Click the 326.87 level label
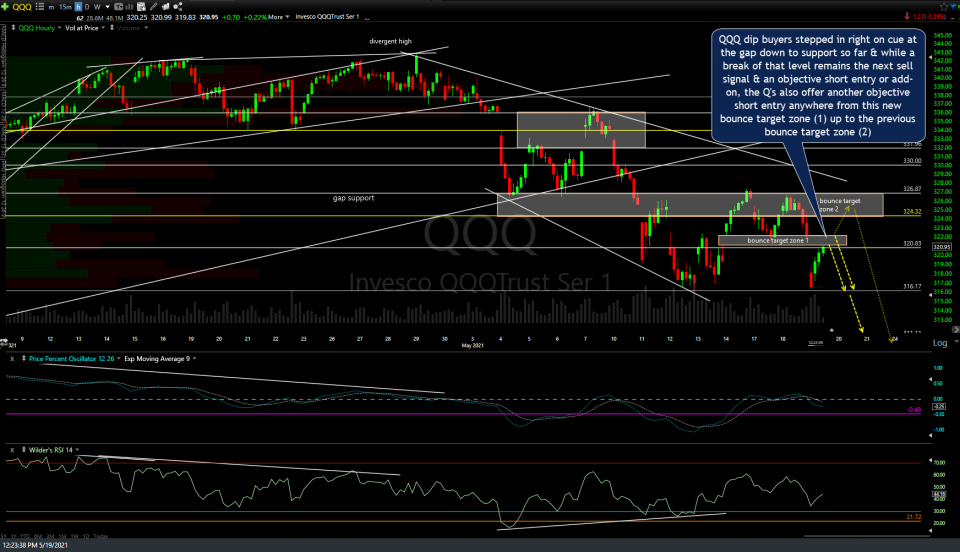The height and width of the screenshot is (552, 960). (x=912, y=189)
